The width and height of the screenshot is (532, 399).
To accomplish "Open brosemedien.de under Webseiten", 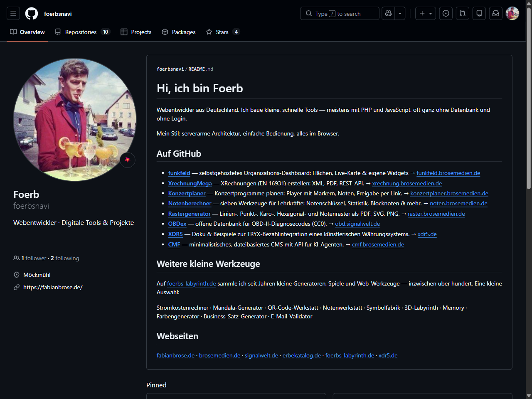I will coord(219,355).
